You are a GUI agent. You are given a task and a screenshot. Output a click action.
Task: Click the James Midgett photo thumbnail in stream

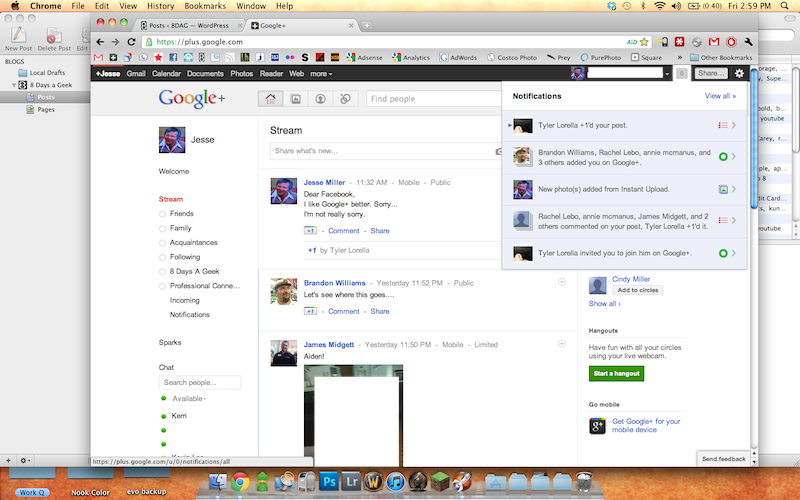click(354, 415)
